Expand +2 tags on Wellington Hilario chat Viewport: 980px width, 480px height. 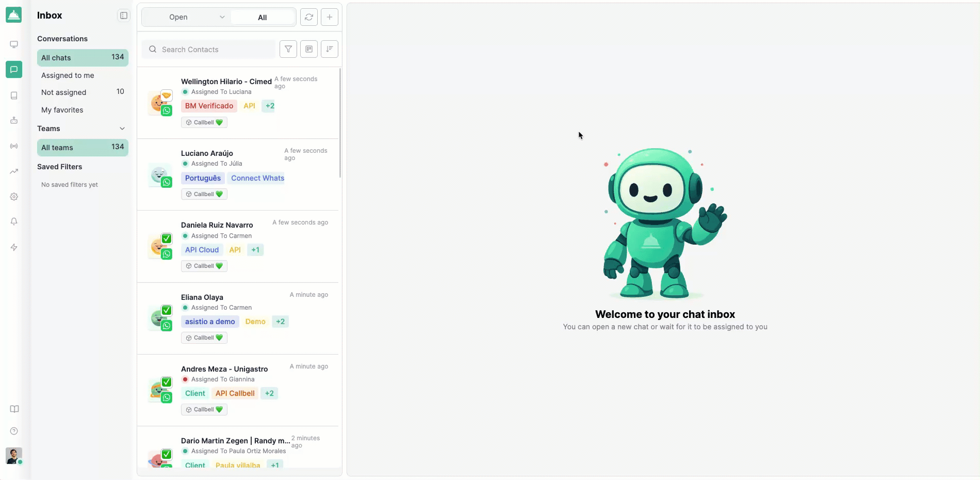pos(270,106)
